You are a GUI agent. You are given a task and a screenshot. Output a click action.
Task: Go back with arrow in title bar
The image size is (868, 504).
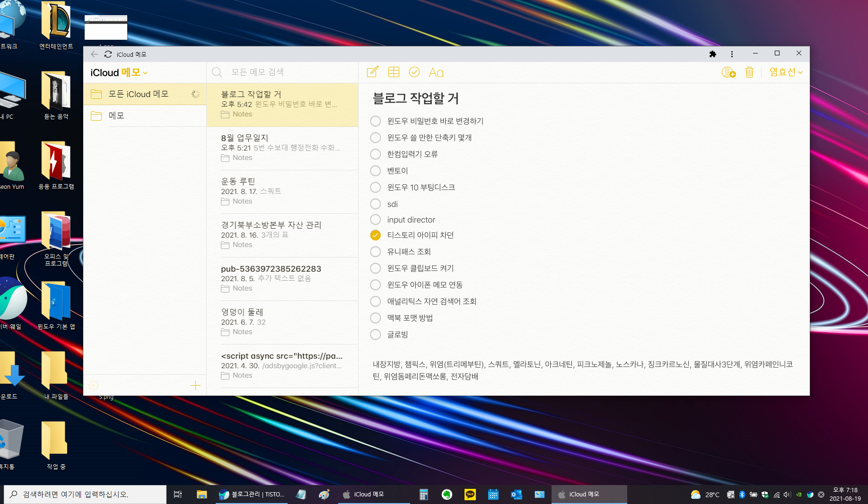tap(94, 54)
